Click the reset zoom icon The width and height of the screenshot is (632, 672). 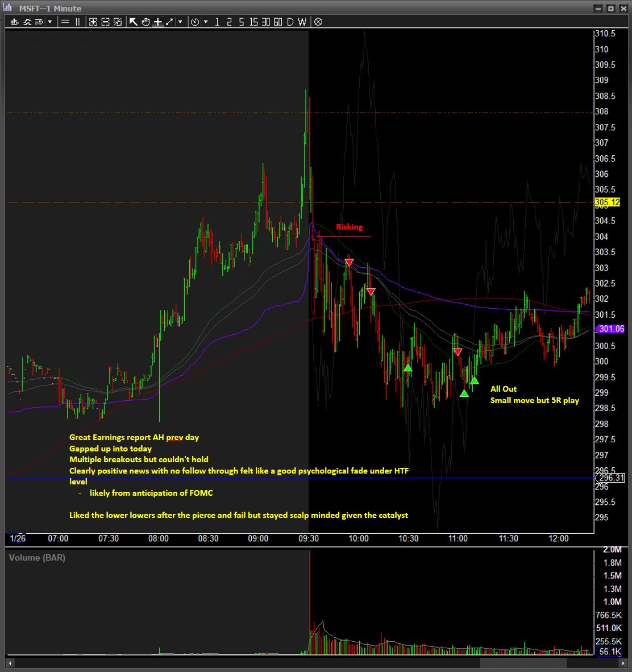pyautogui.click(x=118, y=22)
